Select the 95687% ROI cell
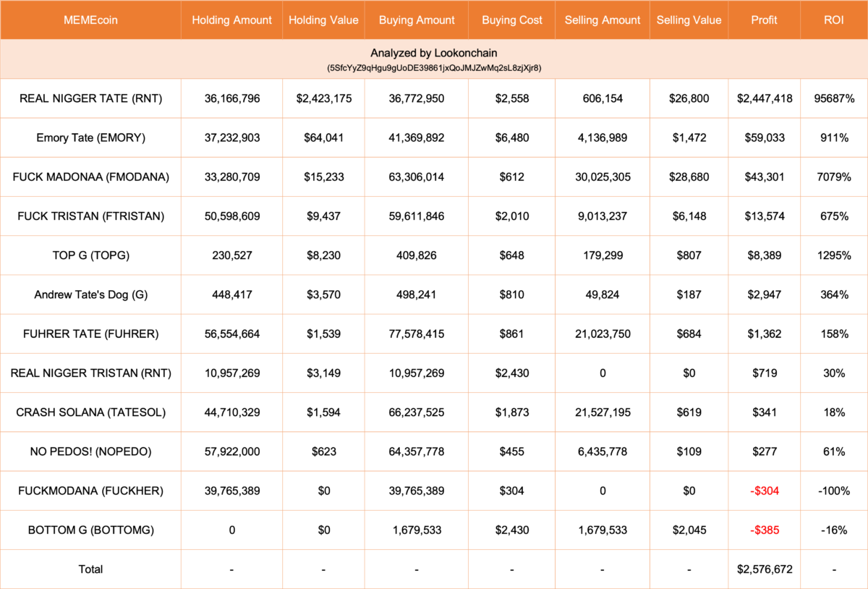This screenshot has width=868, height=589. (x=834, y=98)
